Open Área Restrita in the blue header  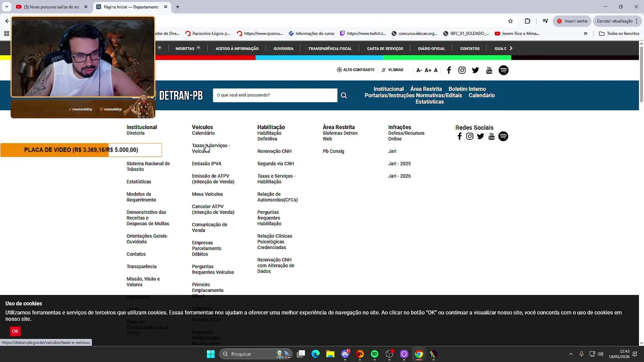click(x=426, y=89)
